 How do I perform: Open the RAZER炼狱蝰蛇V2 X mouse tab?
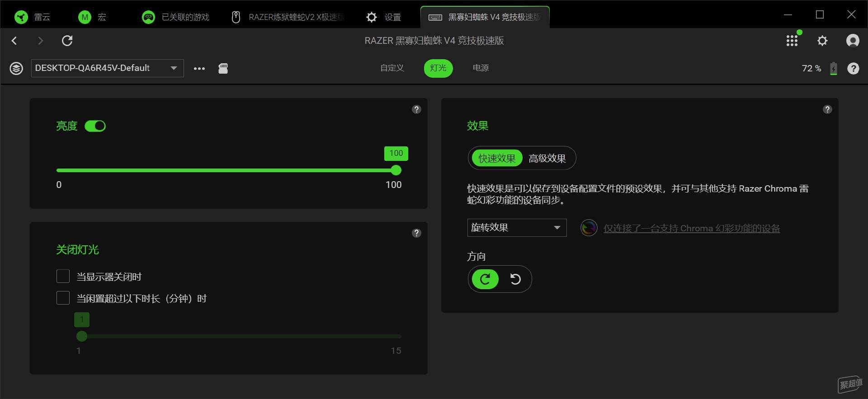[288, 17]
